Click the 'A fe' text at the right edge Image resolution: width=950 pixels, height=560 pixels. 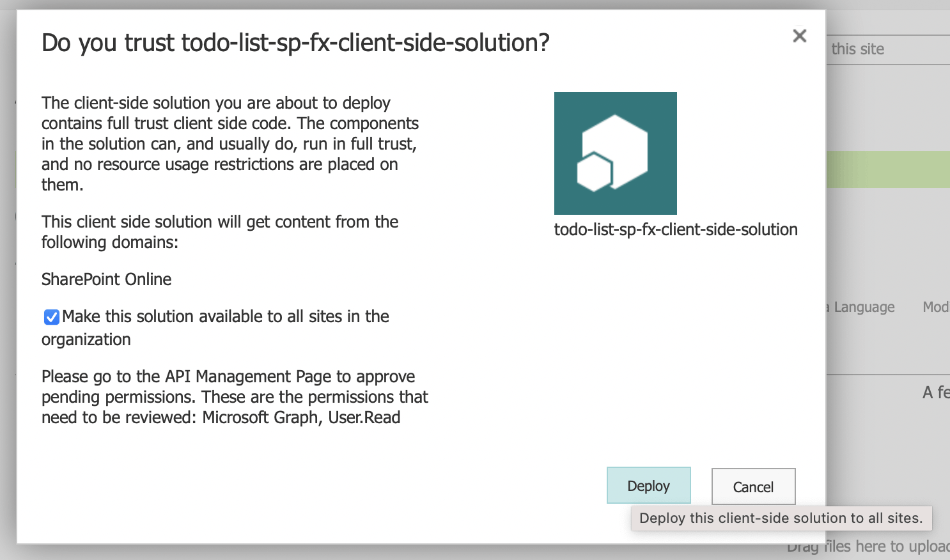[935, 393]
